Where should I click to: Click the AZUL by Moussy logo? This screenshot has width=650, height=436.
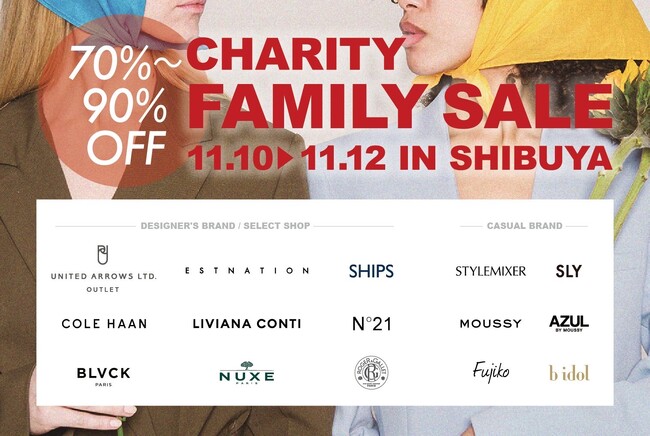(x=568, y=323)
